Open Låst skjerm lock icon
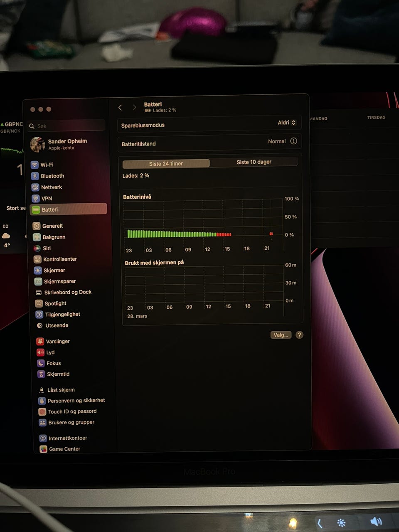 pos(42,390)
